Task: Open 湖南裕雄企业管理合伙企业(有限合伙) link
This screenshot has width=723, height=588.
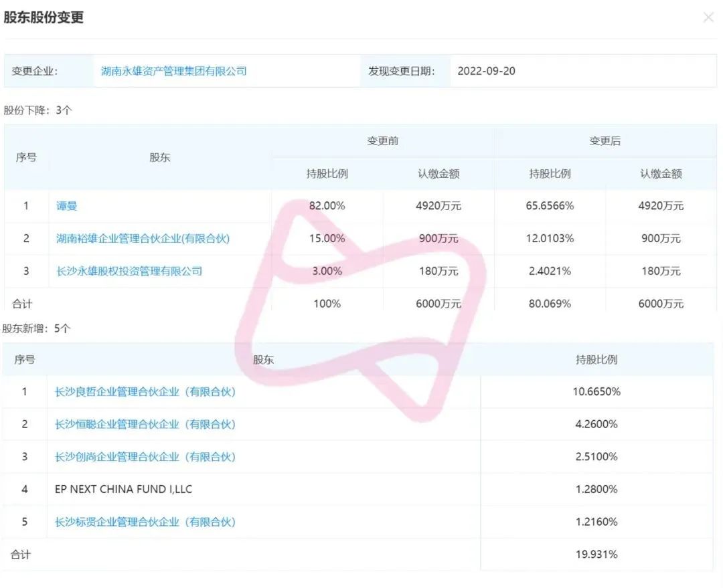Action: (143, 239)
